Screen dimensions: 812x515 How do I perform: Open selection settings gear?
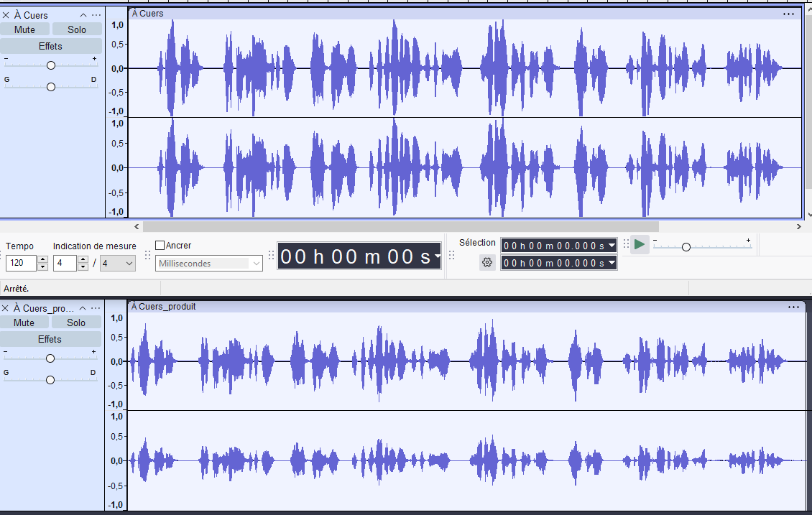coord(486,262)
